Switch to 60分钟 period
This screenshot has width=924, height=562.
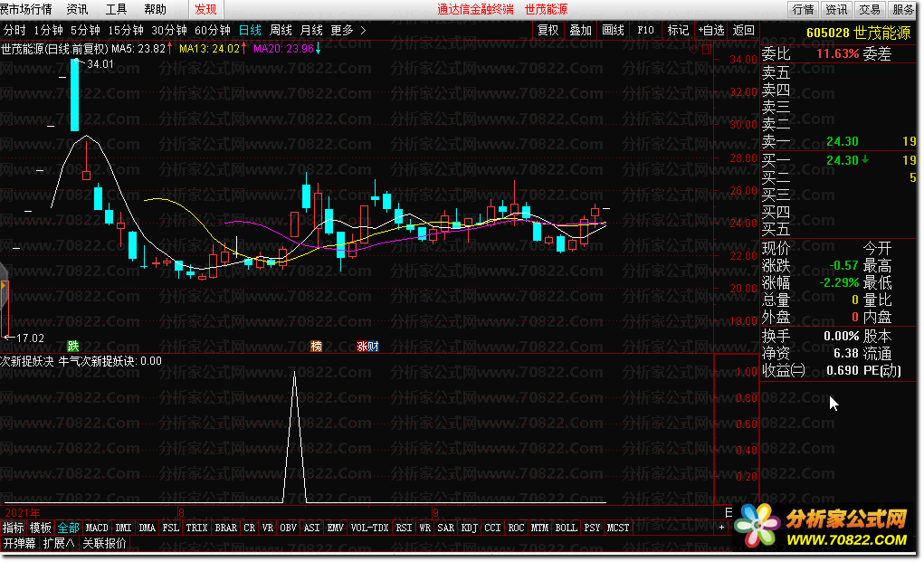(x=213, y=30)
